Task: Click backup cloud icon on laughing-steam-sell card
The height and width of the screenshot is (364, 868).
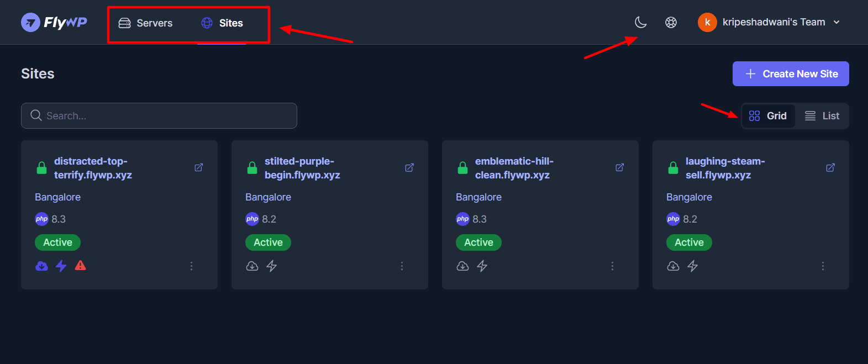Action: pos(673,266)
